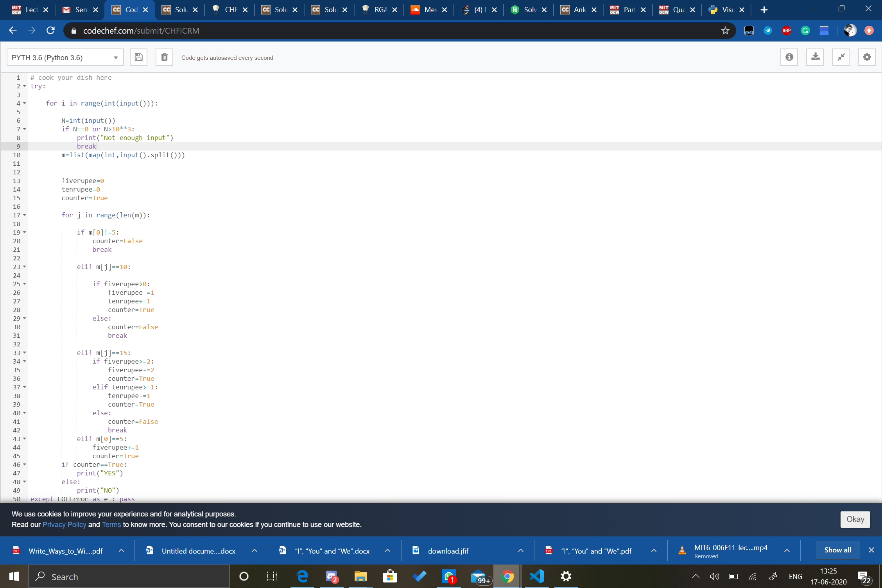Open the language dropdown PYTH 3.6

[x=65, y=58]
